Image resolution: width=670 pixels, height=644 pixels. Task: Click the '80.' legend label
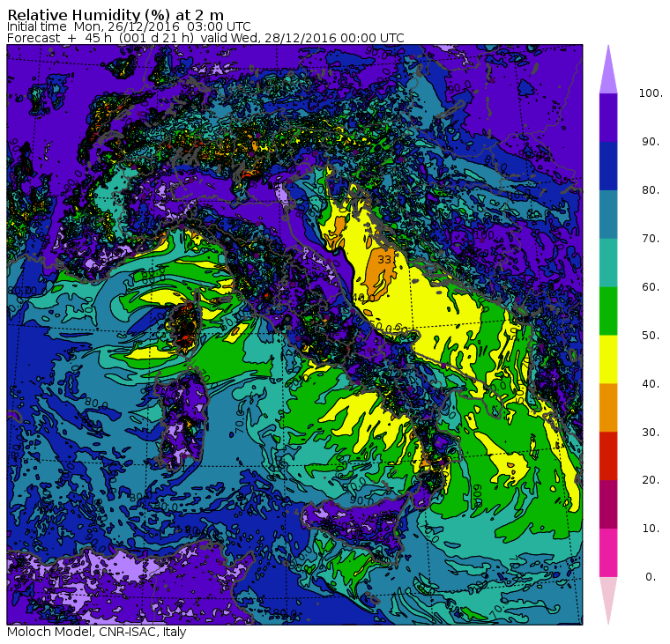(x=651, y=190)
